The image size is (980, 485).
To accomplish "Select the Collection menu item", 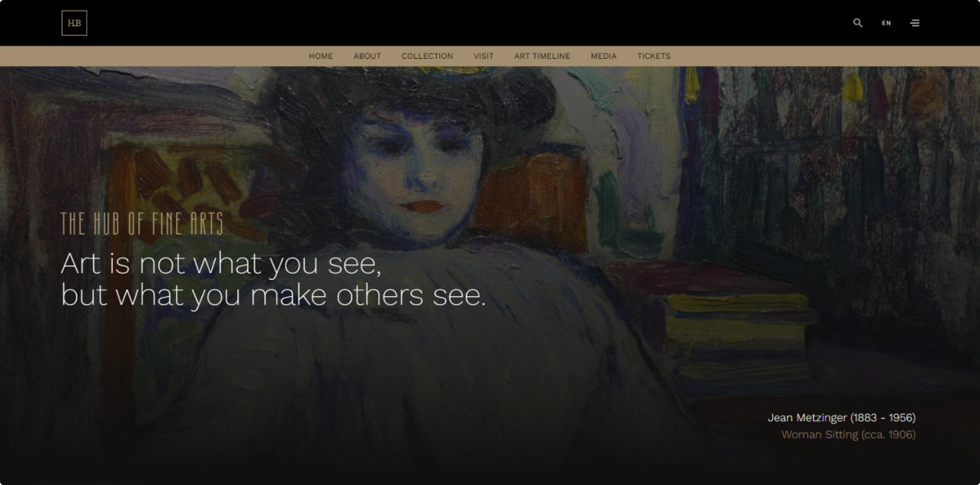I will click(x=427, y=56).
